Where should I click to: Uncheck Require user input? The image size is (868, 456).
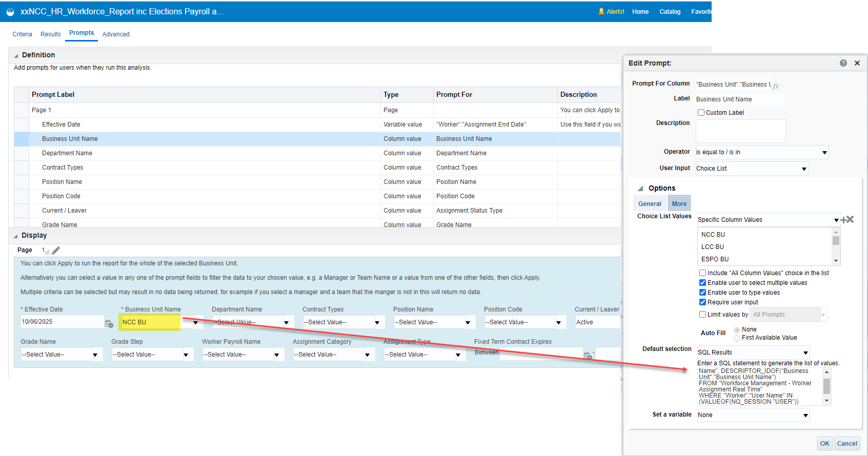702,302
